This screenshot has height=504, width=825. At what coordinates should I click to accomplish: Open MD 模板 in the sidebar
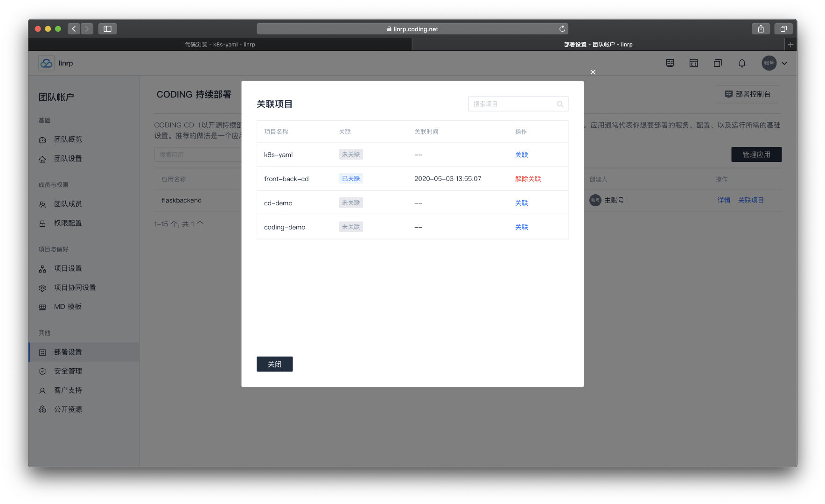click(68, 307)
